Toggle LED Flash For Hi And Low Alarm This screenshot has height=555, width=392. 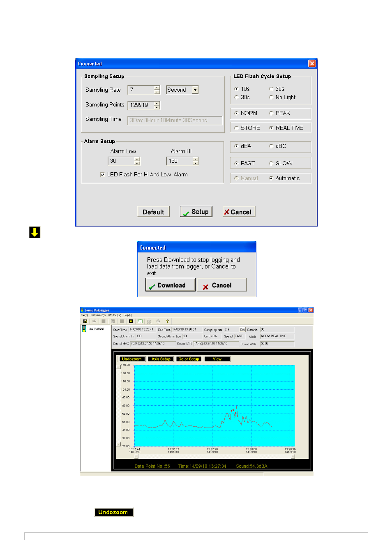click(102, 175)
